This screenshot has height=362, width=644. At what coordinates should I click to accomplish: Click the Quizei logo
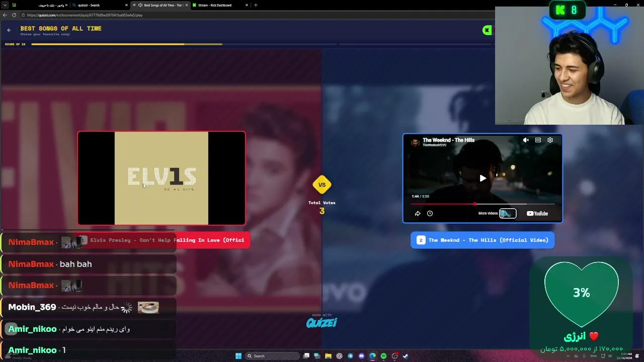(321, 322)
